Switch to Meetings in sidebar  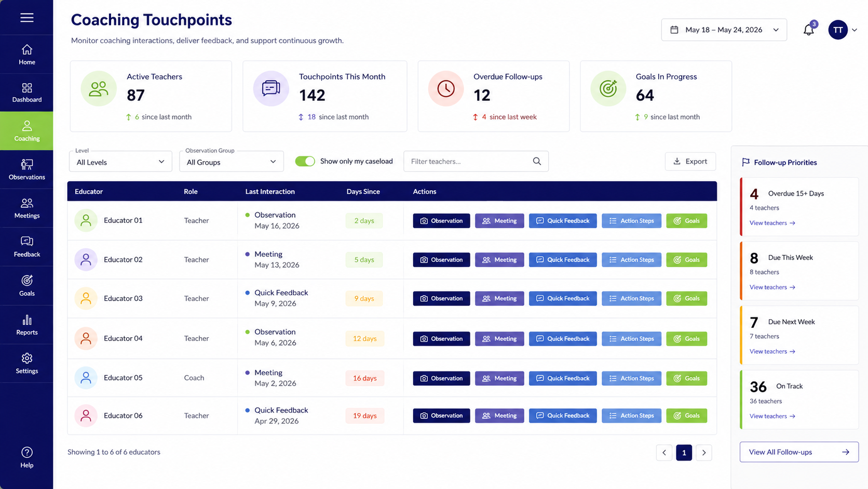pyautogui.click(x=26, y=208)
